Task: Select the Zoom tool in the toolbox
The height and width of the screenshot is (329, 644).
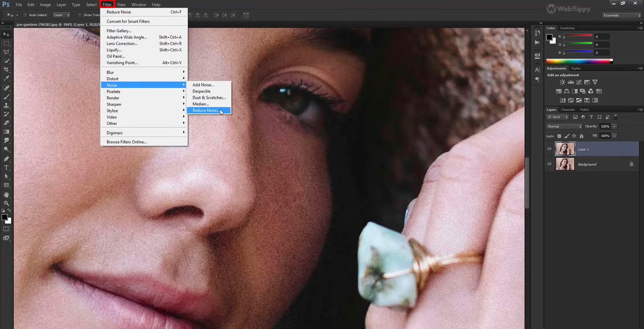Action: click(x=6, y=203)
